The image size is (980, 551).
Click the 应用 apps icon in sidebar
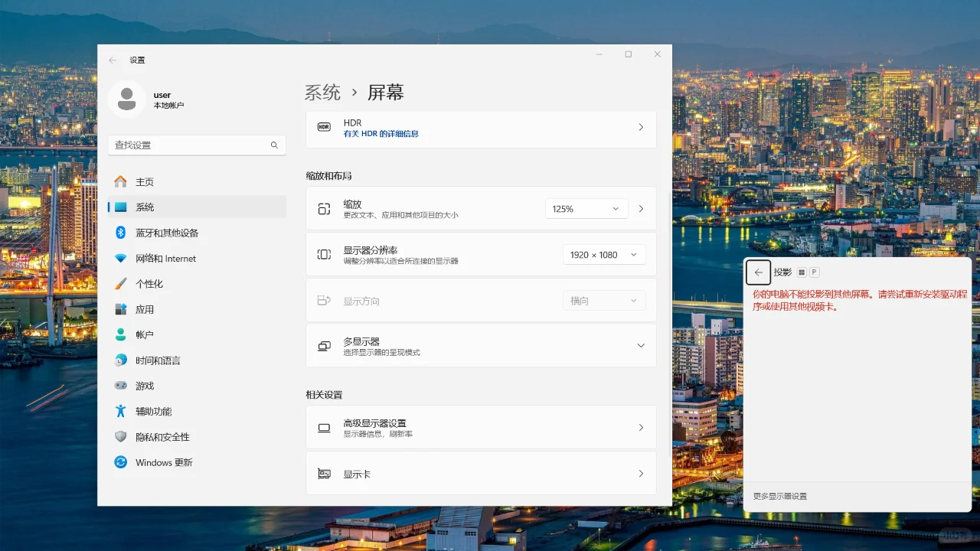point(121,309)
